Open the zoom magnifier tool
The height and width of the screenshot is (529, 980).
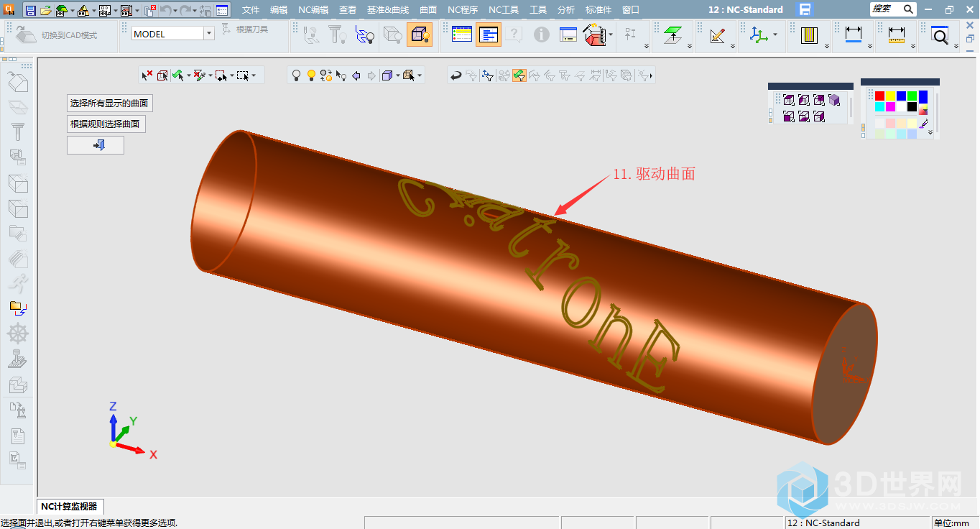point(940,34)
